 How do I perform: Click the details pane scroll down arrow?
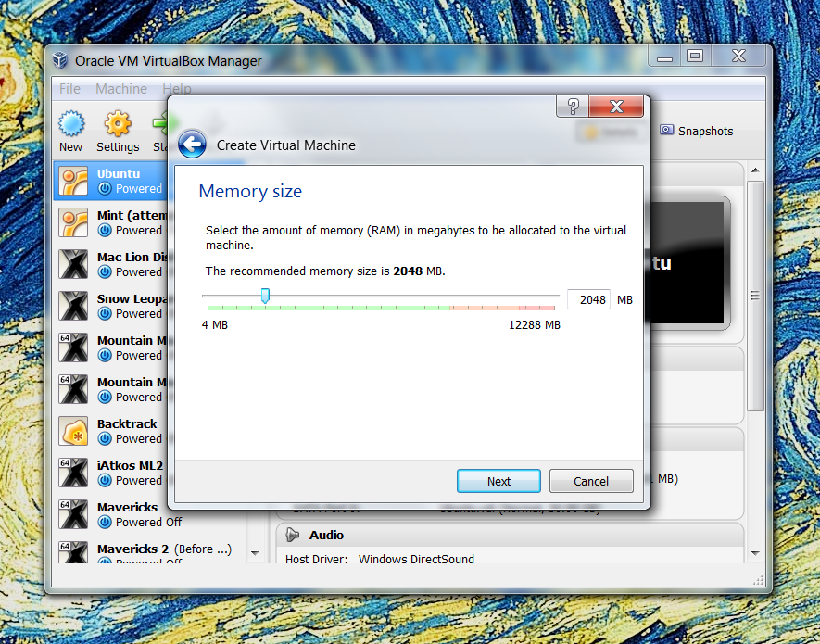755,553
